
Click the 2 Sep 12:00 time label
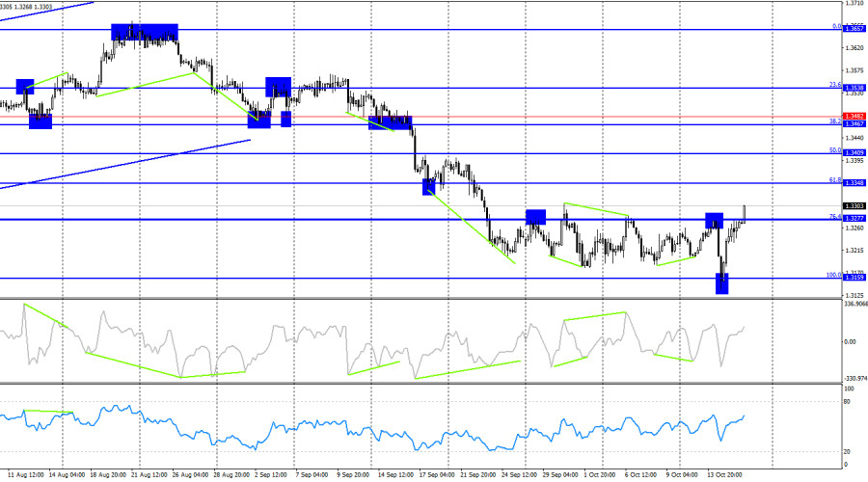pos(271,475)
